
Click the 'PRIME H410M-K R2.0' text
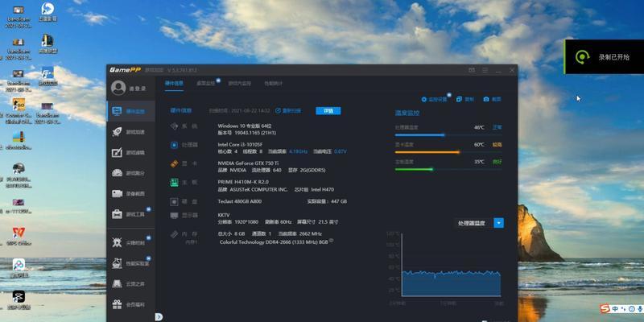(243, 182)
